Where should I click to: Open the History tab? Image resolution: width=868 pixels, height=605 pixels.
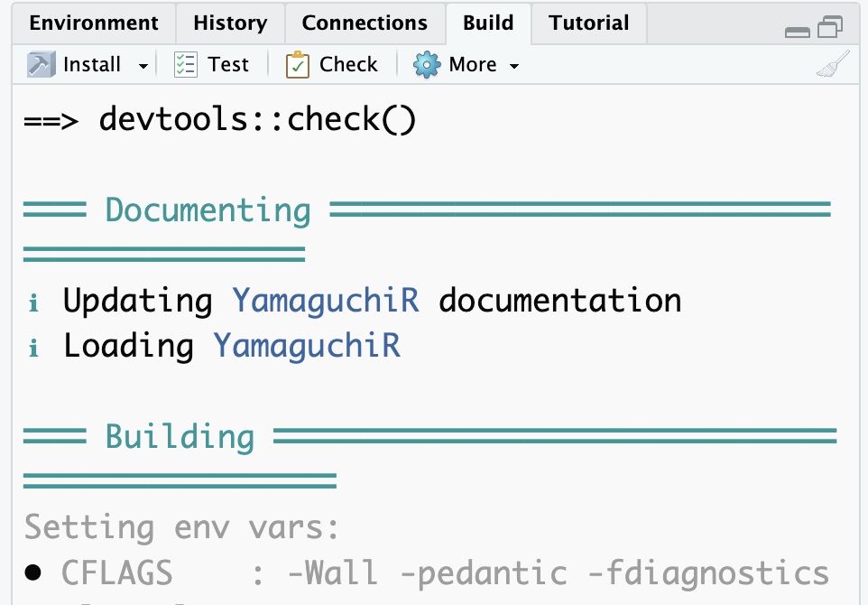[230, 23]
